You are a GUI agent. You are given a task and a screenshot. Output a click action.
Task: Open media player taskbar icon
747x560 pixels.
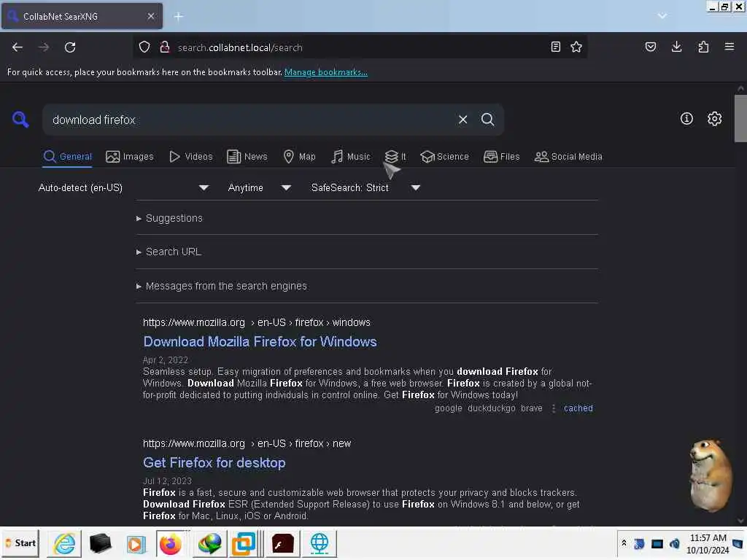coord(135,543)
